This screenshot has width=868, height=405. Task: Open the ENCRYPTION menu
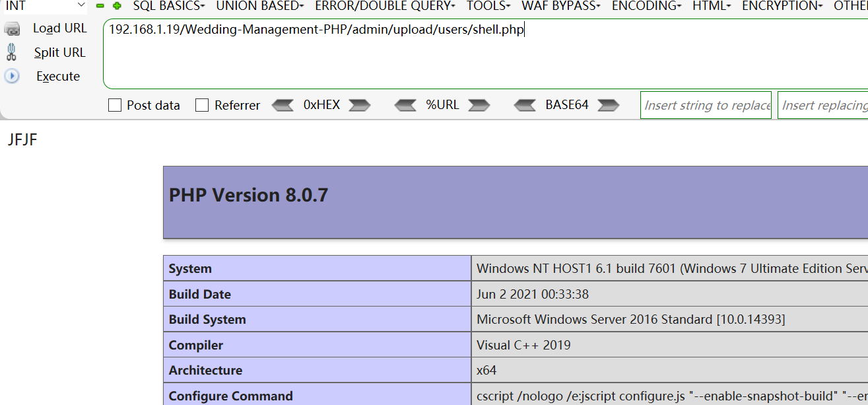click(782, 6)
